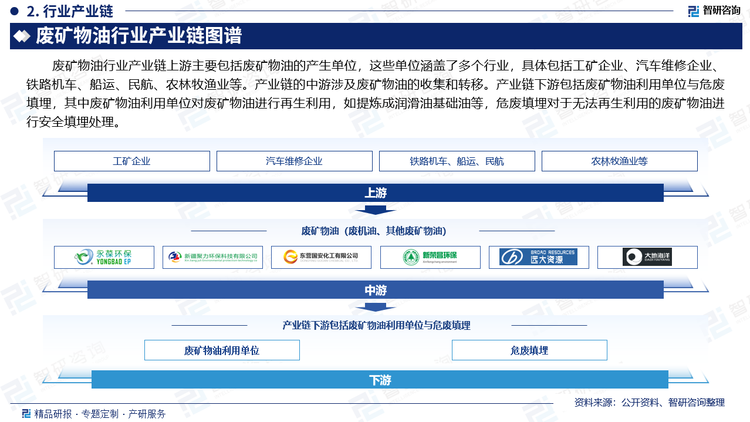Select the BROAD RESOURCES 泓大资源 logo

(539, 257)
